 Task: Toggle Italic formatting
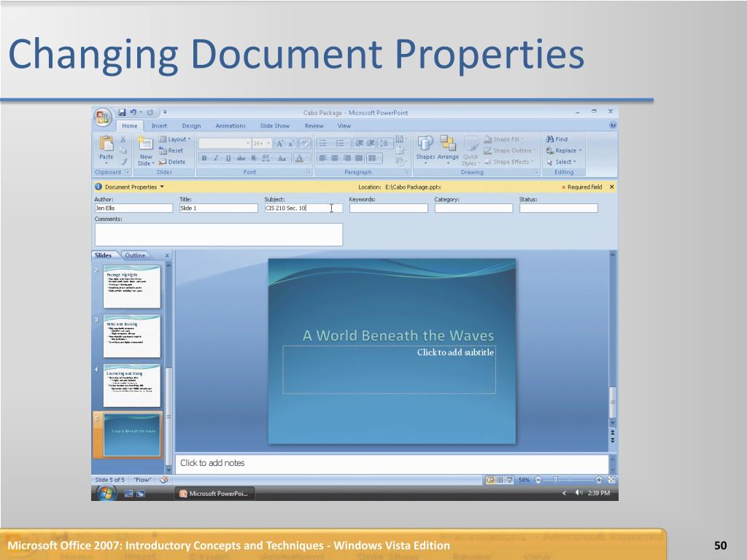(216, 158)
